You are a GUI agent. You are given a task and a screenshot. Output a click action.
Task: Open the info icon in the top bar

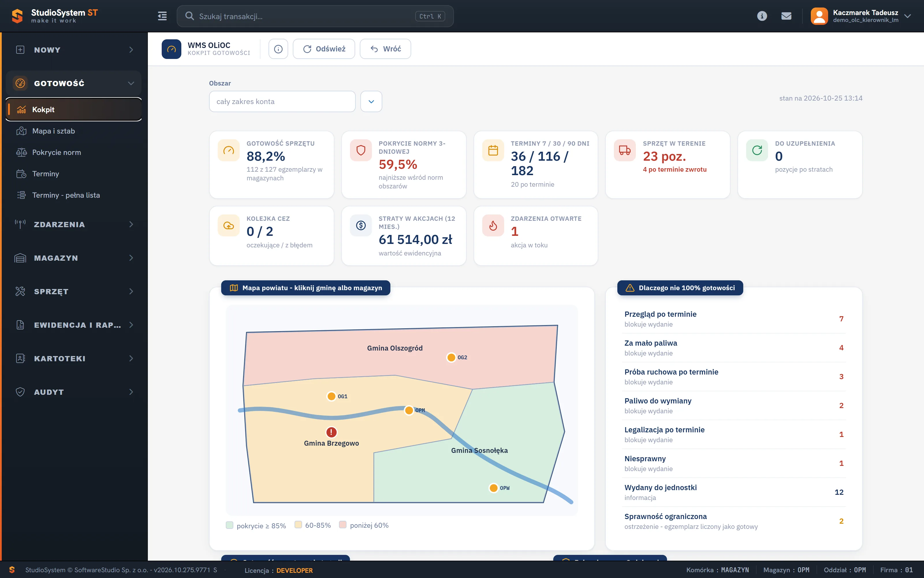(x=762, y=16)
